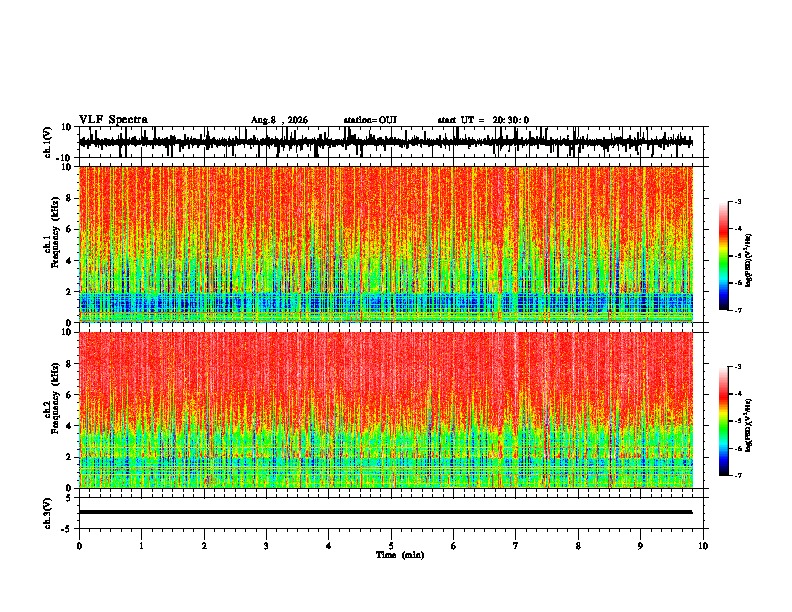This screenshot has height=612, width=792.
Task: Click the "-3" tick on ch.2 color bar
Action: click(x=738, y=367)
